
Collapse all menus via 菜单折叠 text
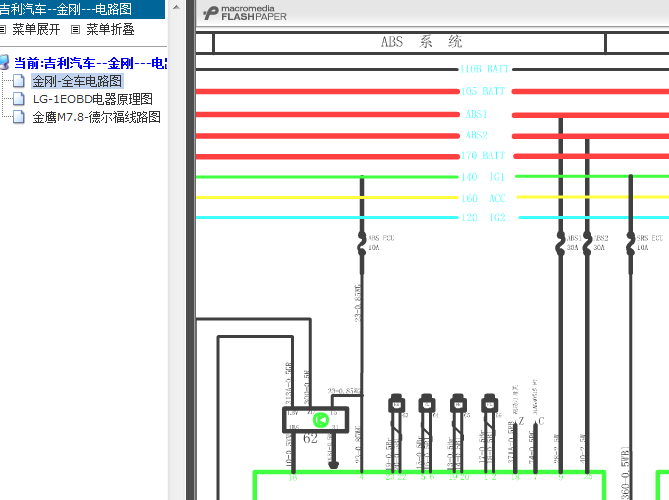point(110,29)
